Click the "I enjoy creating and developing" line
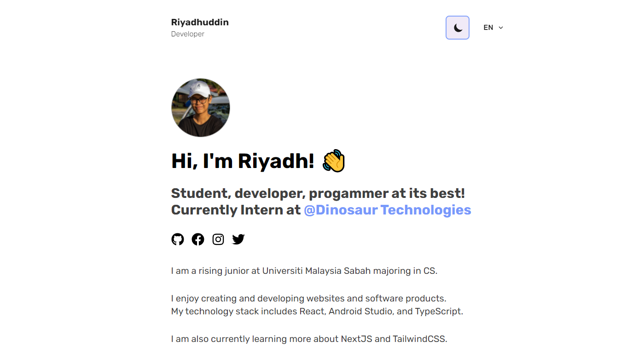Viewport: 644px width, 359px height. click(309, 298)
